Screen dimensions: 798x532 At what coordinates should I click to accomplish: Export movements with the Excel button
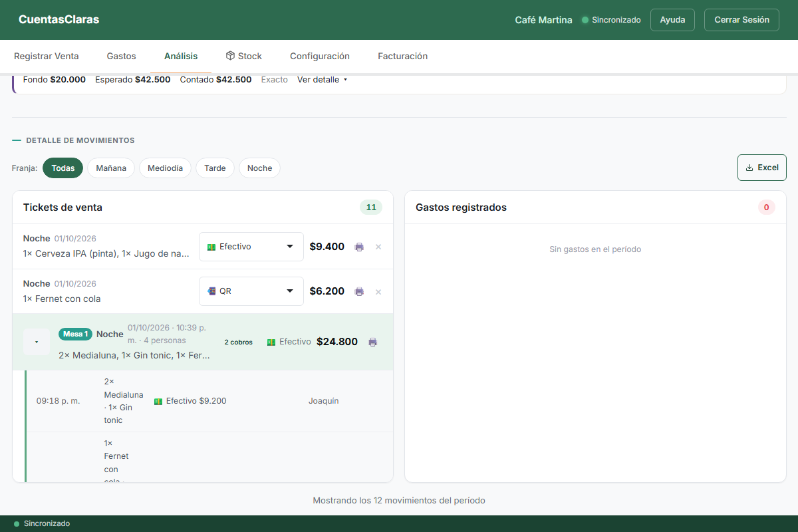tap(762, 168)
